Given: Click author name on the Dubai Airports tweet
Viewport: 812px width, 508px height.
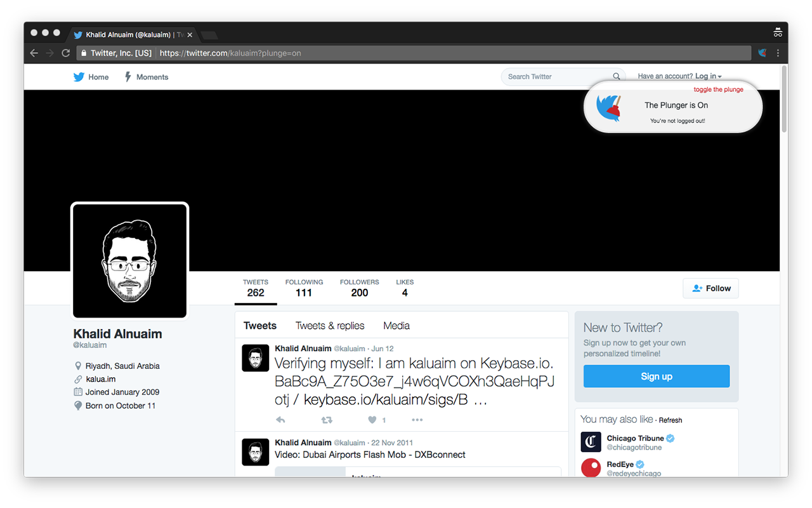Looking at the screenshot, I should [x=303, y=443].
